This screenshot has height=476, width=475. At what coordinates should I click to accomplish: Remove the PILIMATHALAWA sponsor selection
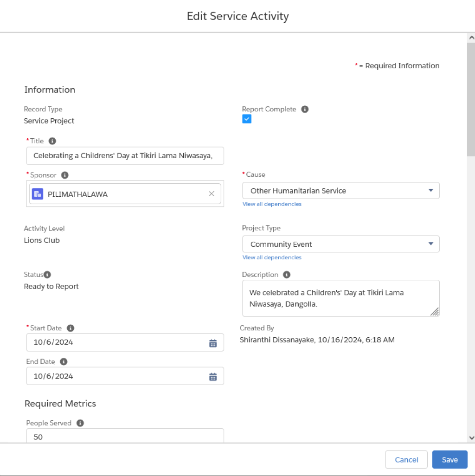212,193
